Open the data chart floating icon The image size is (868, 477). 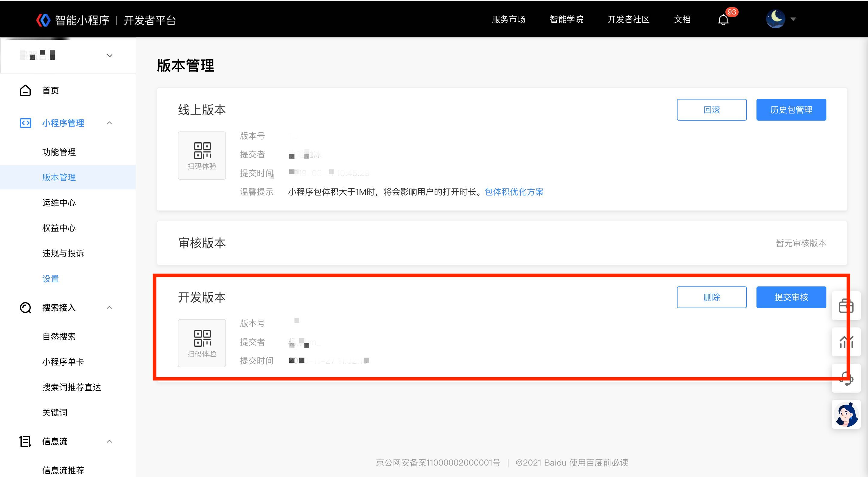coord(846,342)
